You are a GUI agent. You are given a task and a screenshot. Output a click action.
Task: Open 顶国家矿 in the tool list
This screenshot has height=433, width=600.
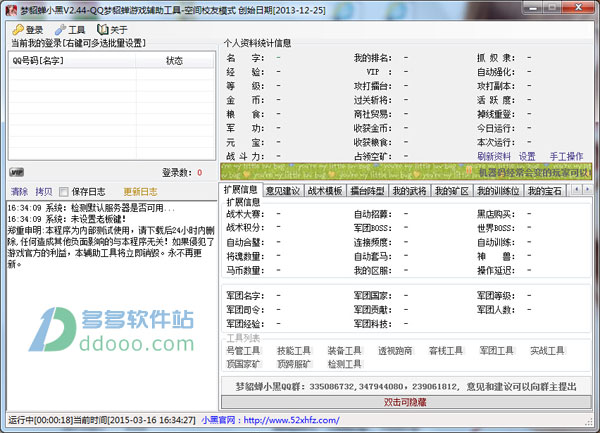click(x=243, y=364)
